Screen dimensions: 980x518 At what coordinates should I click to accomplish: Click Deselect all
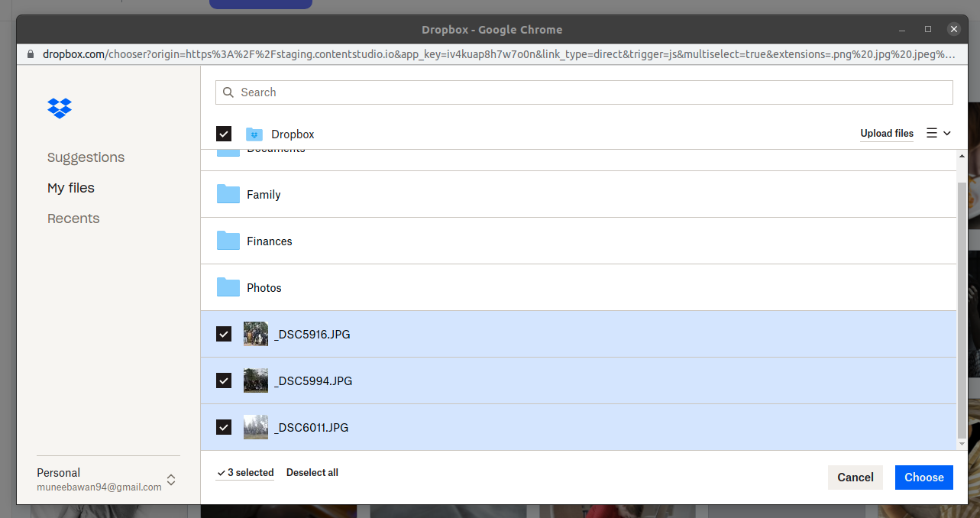pos(312,473)
